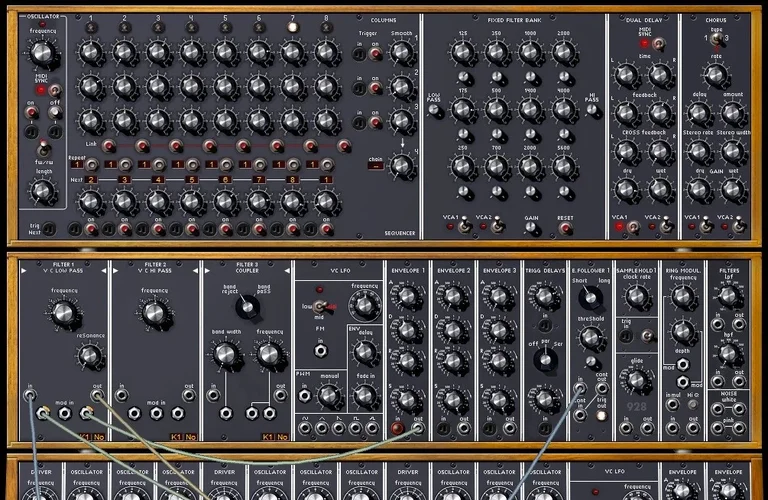The image size is (768, 500).
Task: Click the Envelope 2 out jack
Action: pyautogui.click(x=464, y=429)
